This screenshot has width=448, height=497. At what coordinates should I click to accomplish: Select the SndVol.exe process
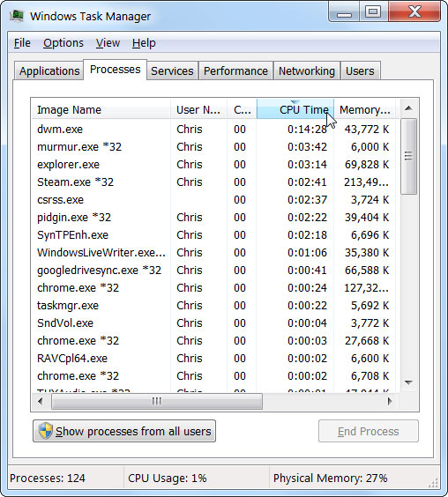click(213, 323)
